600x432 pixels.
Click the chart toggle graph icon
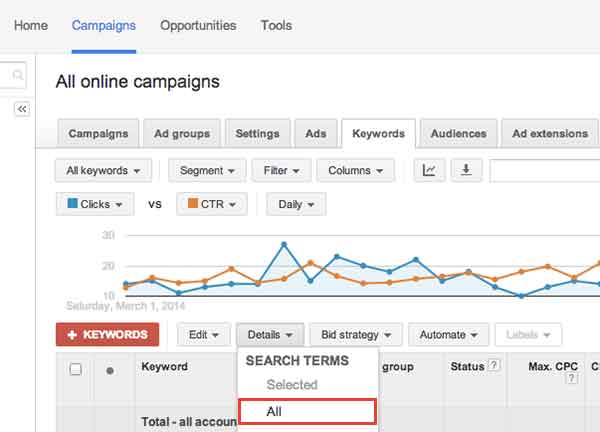click(x=429, y=171)
